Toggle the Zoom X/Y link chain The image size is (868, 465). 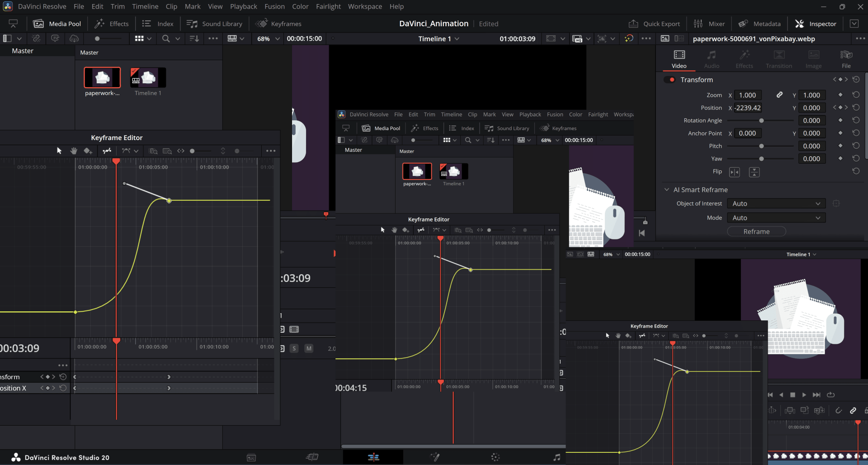point(779,95)
